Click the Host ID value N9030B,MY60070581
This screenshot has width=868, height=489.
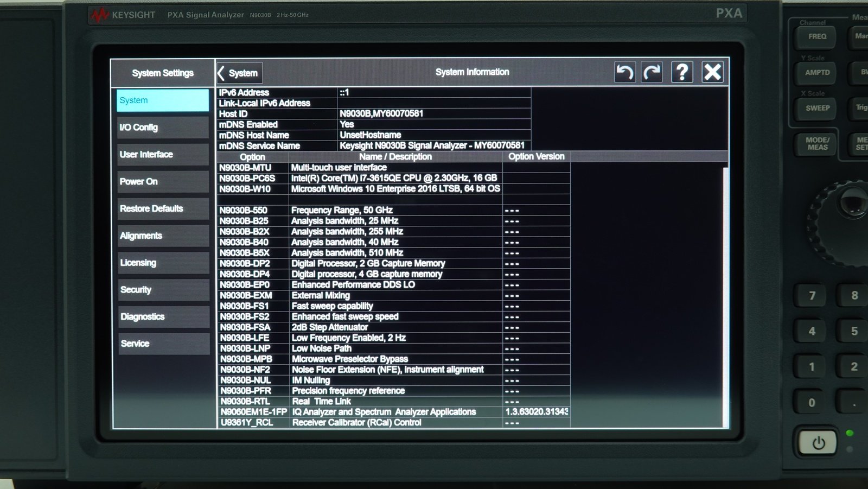point(381,113)
